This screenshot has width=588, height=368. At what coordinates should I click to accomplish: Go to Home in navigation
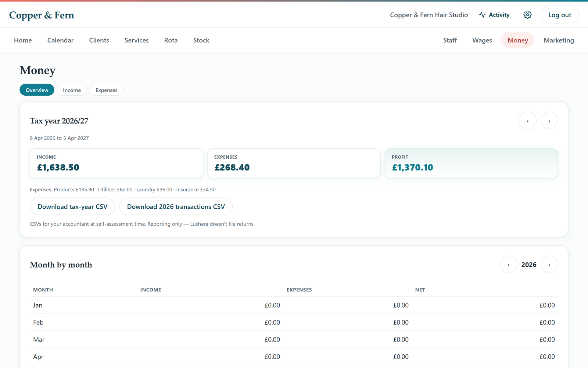(23, 40)
